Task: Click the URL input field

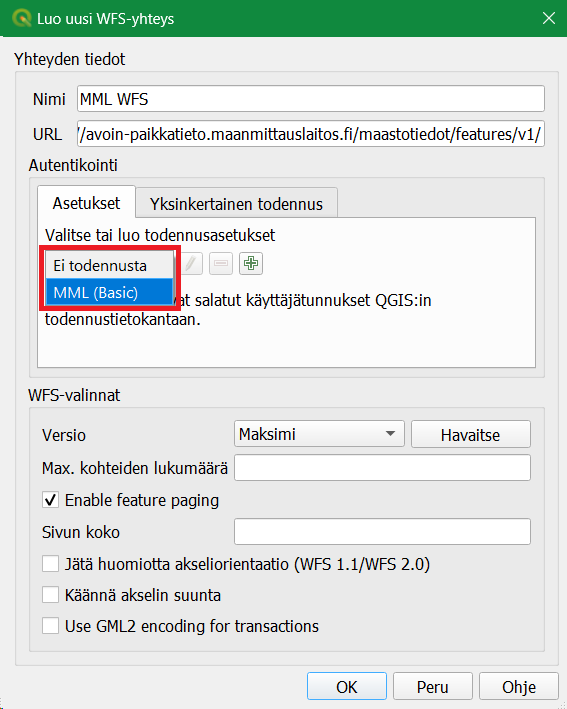Action: pyautogui.click(x=311, y=134)
